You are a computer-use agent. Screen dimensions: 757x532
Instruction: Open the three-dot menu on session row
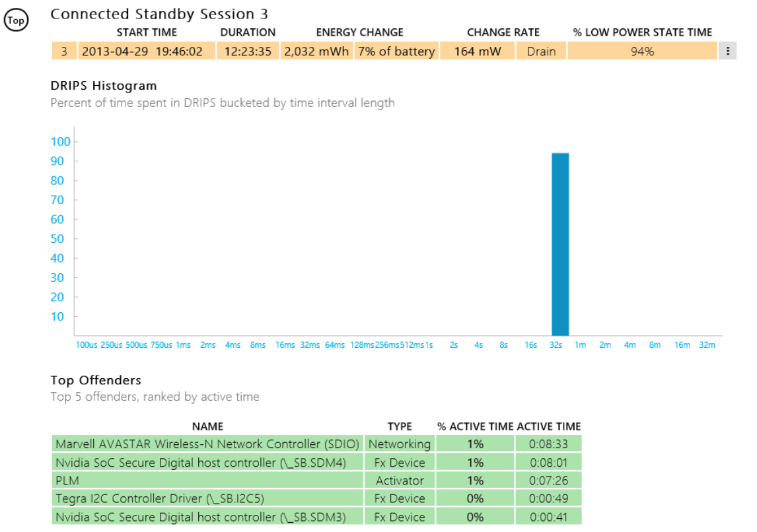coord(727,51)
